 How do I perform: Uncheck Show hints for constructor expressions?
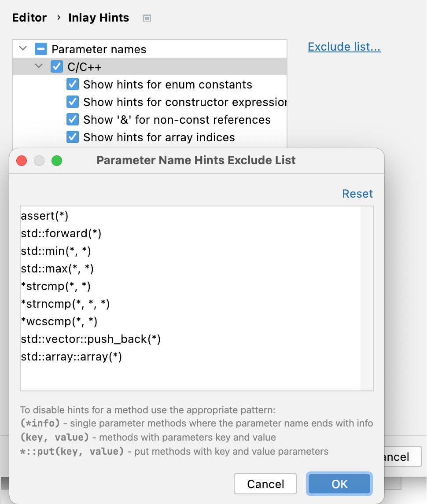72,102
